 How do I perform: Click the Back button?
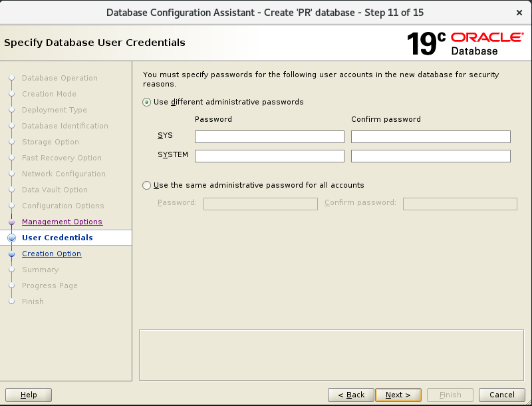click(351, 395)
